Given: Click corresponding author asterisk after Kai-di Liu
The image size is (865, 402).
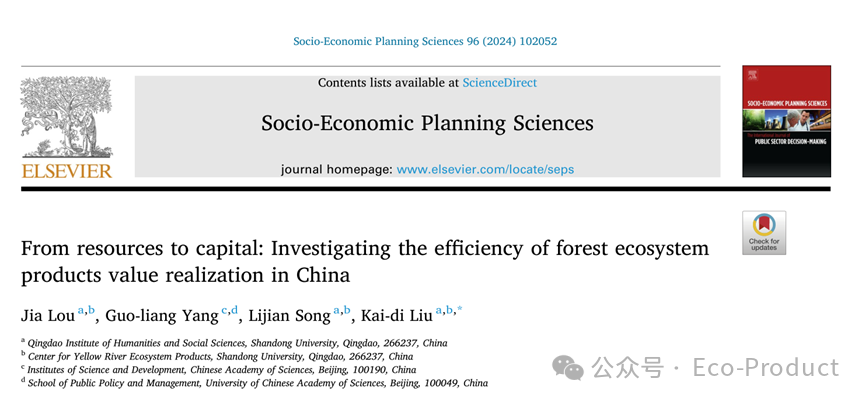Looking at the screenshot, I should coord(460,310).
